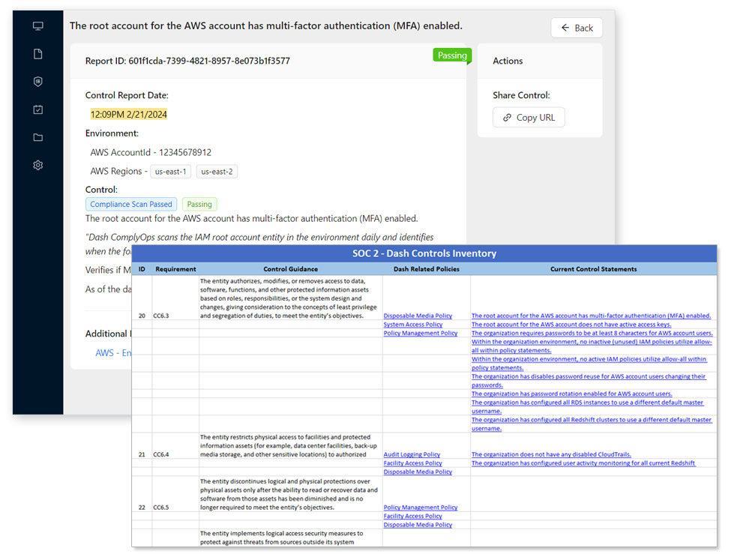This screenshot has width=734, height=560.
Task: Open Disposable Media Policy link in CC6.4 row
Action: [418, 472]
